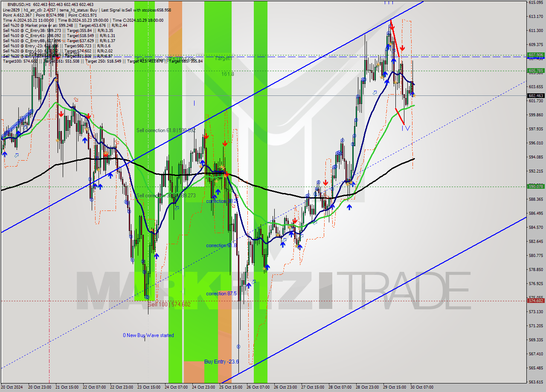This screenshot has width=546, height=392.
Task: Click the 586.495 price axis value
Action: click(536, 213)
